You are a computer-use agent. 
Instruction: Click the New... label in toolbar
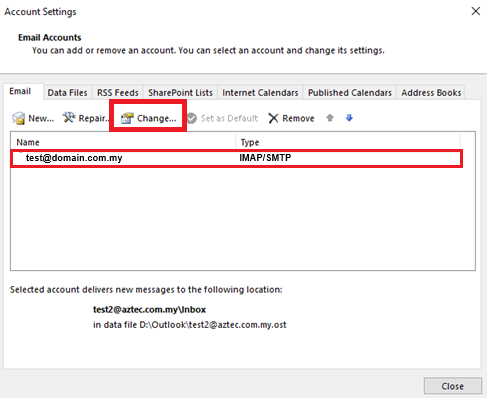(41, 118)
